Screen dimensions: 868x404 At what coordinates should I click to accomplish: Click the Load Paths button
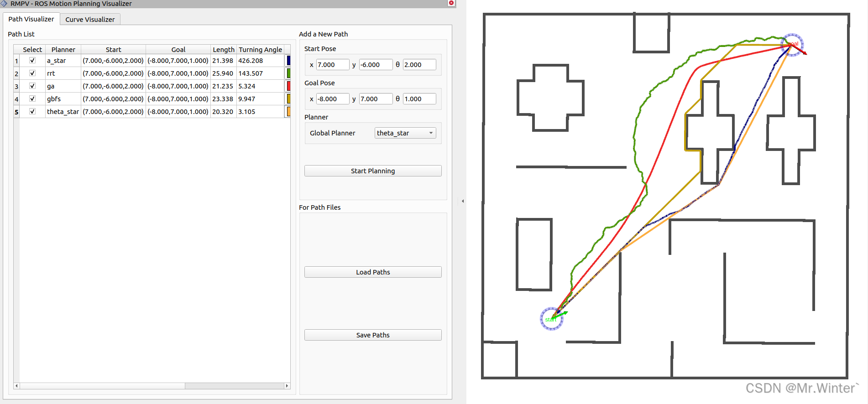(373, 272)
